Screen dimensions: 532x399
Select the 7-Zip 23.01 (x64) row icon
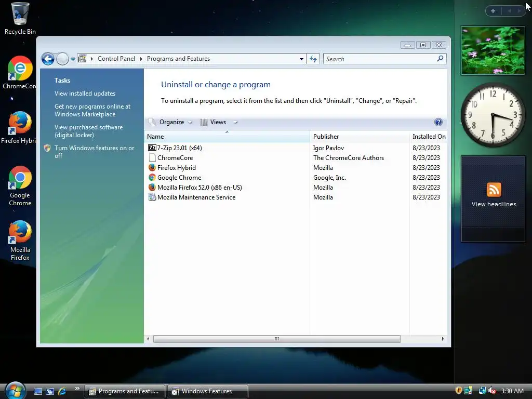pyautogui.click(x=152, y=148)
